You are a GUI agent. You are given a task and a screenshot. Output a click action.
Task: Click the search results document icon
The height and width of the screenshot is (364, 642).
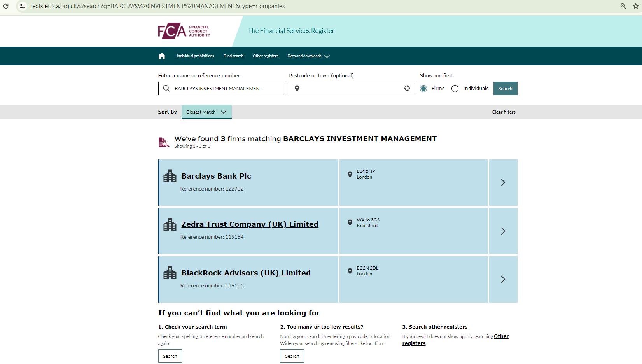pyautogui.click(x=164, y=142)
